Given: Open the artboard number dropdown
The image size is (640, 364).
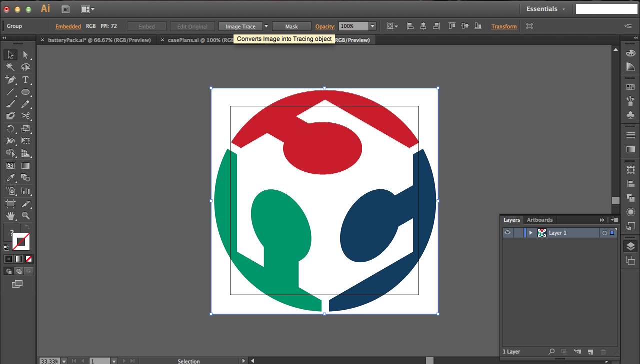Looking at the screenshot, I should 114,361.
